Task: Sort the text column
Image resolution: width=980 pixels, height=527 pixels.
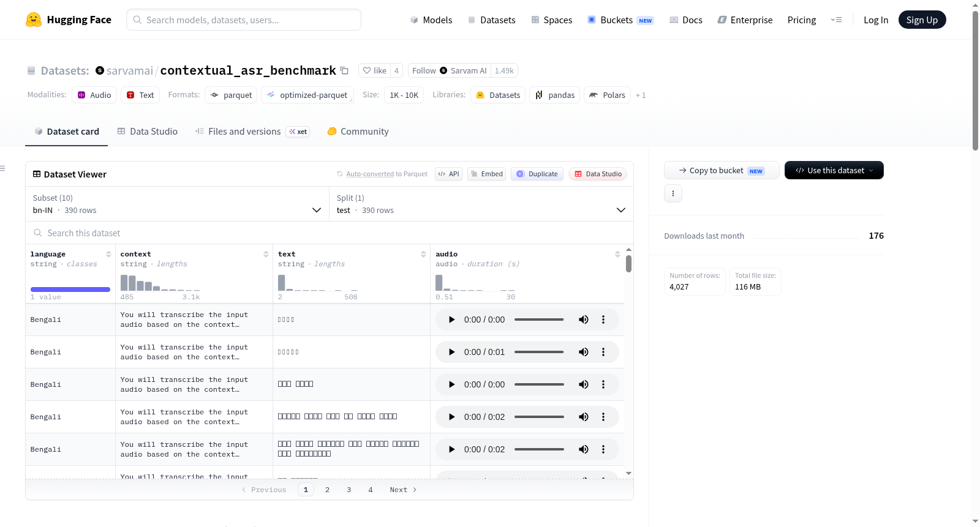Action: (x=423, y=254)
